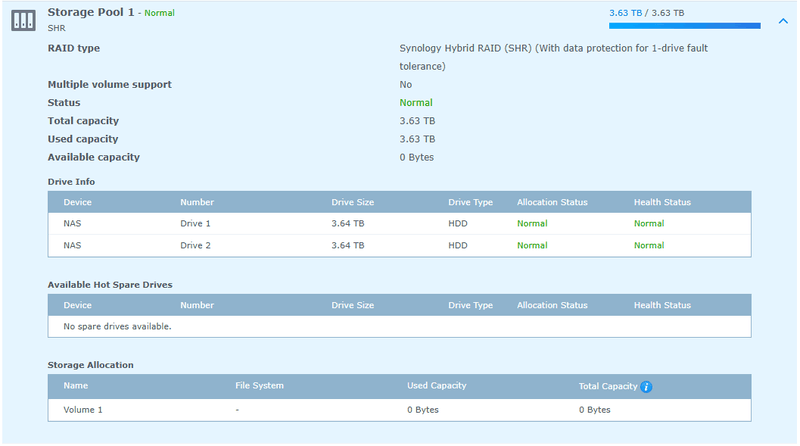Viewport: 800px width, 446px height.
Task: Click the Storage Pool 1 title
Action: click(91, 12)
